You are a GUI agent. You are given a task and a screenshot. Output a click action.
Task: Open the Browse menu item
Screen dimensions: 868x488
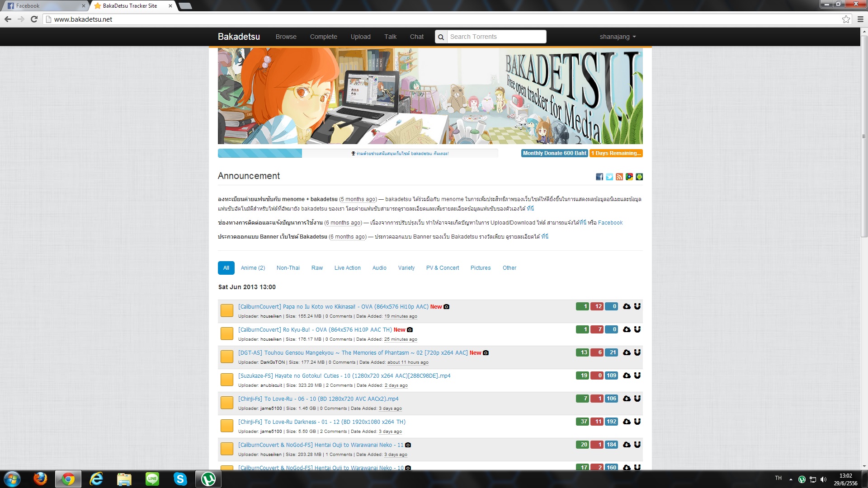coord(286,37)
